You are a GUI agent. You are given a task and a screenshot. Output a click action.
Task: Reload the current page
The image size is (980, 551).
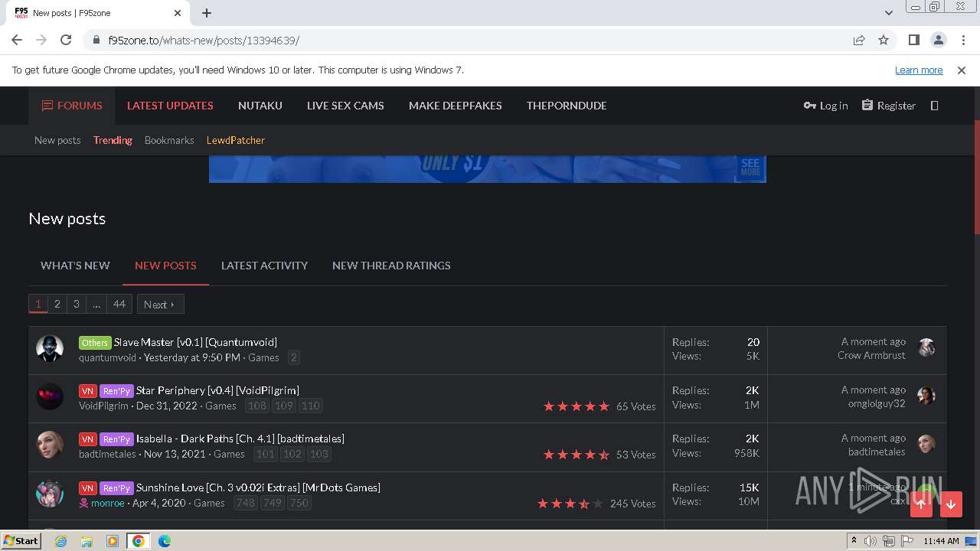tap(66, 40)
